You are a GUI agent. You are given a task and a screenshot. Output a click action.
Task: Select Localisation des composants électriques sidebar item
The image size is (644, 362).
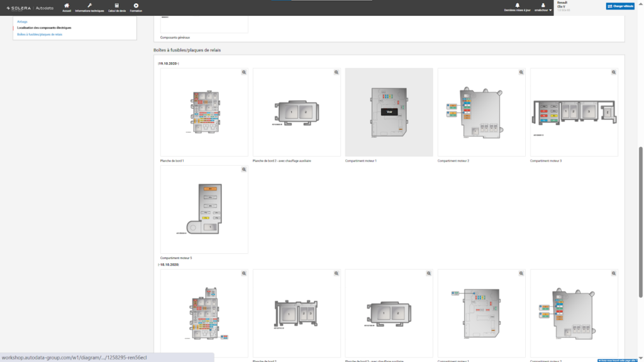click(x=44, y=28)
